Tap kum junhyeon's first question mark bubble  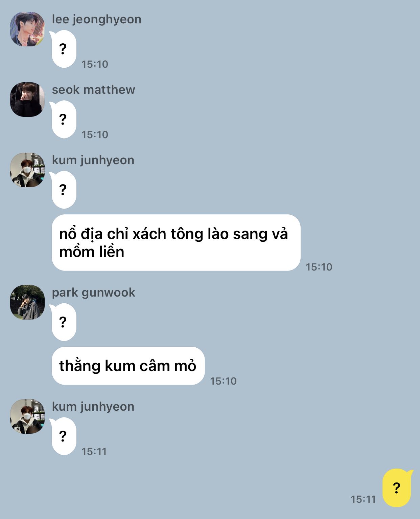point(63,190)
